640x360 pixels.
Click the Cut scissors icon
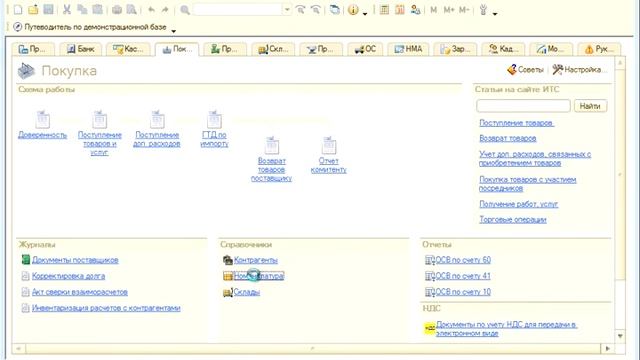[x=67, y=9]
